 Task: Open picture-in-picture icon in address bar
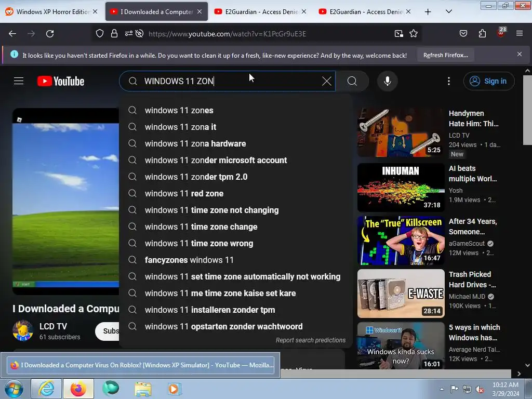coord(398,34)
